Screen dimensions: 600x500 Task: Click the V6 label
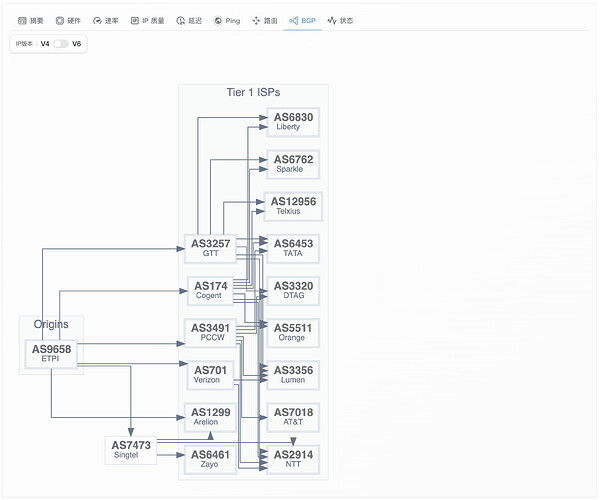click(77, 44)
